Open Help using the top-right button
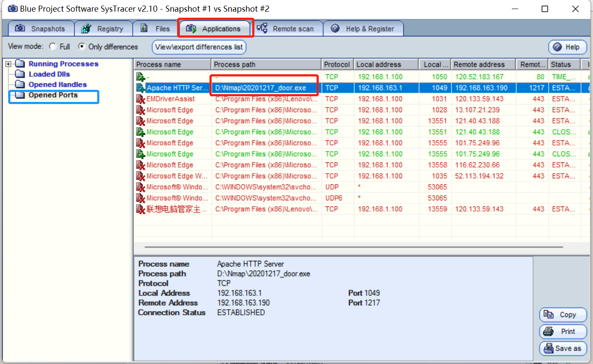Viewport: 593px width, 364px height. pos(568,47)
